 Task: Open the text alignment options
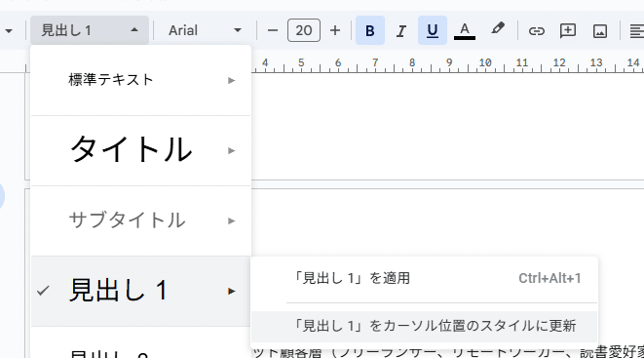pyautogui.click(x=636, y=31)
